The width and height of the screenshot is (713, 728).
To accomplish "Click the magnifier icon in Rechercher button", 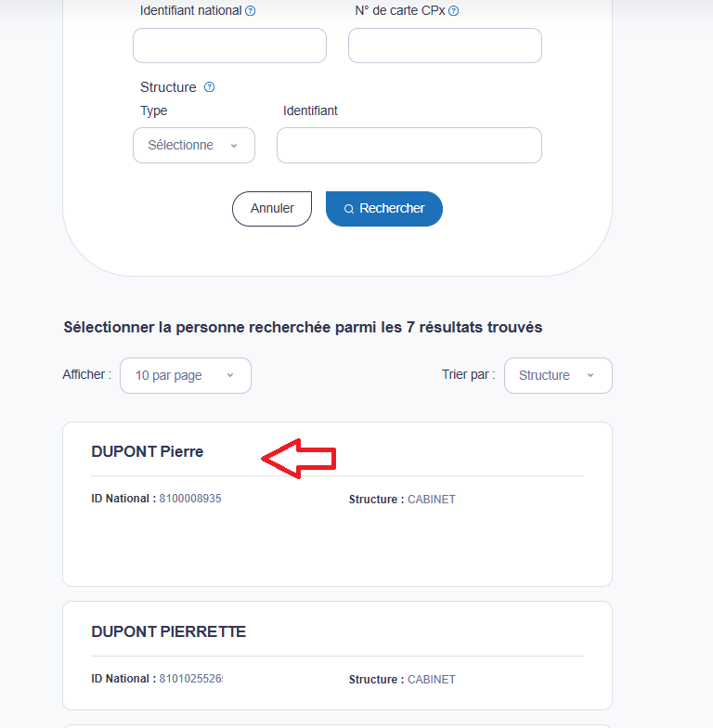I will [349, 209].
